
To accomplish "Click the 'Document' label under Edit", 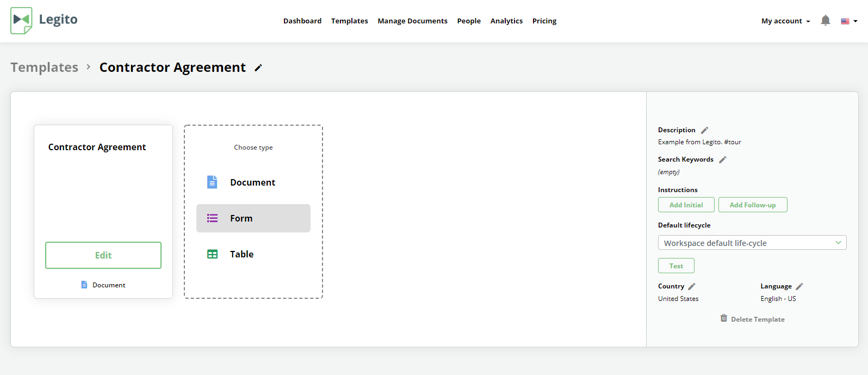I will point(109,285).
